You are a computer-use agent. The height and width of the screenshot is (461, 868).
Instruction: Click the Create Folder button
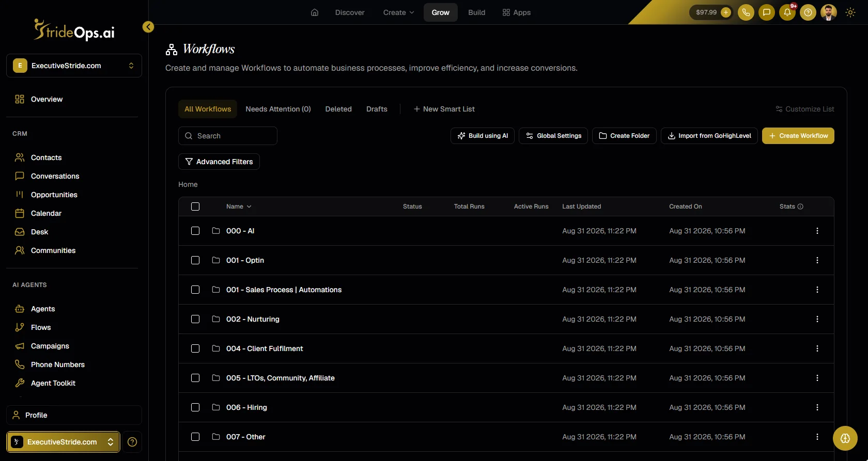[x=624, y=136]
